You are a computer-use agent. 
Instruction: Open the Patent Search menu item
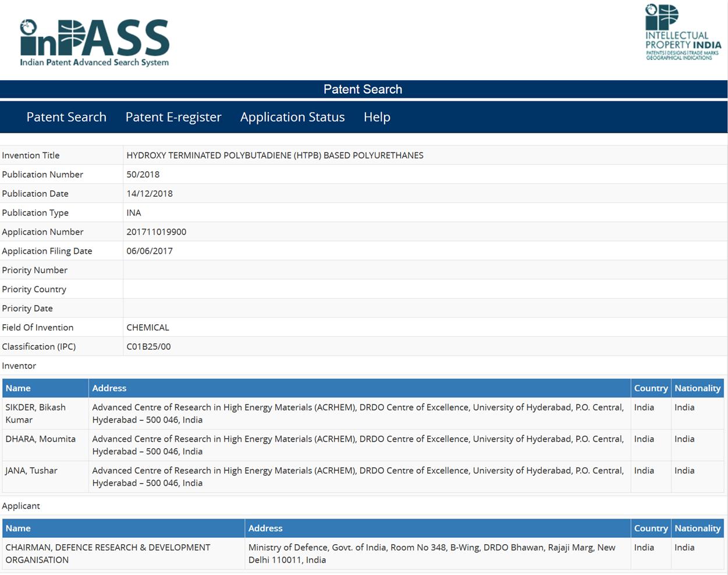coord(66,117)
